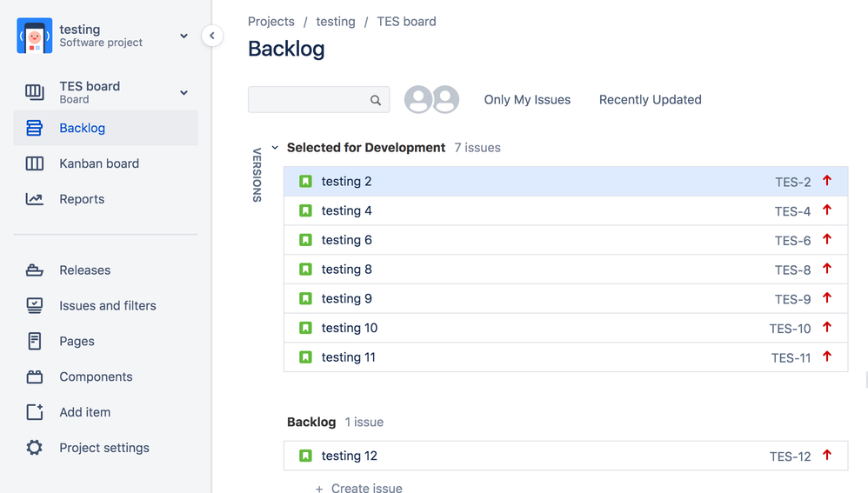Select the testing 10 issue row

pos(565,328)
